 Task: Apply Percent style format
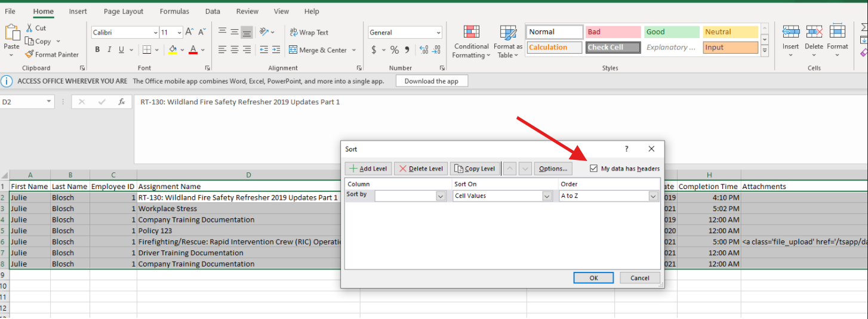tap(395, 50)
